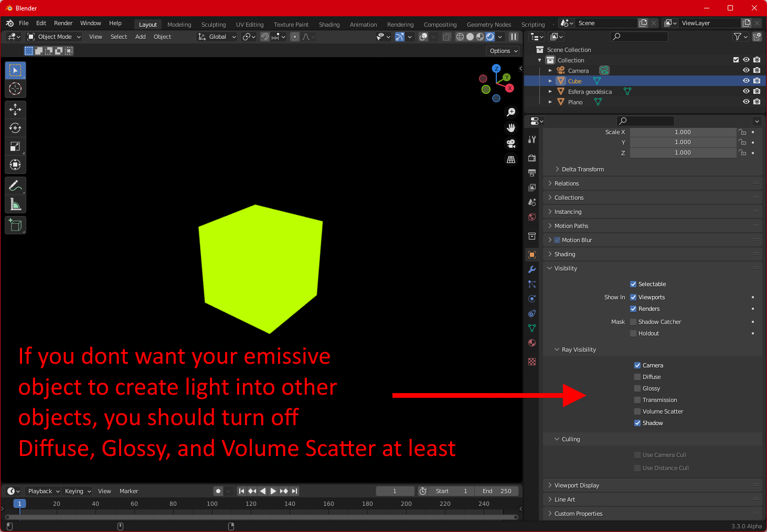Enable the Shadow Catcher checkbox

pyautogui.click(x=633, y=322)
